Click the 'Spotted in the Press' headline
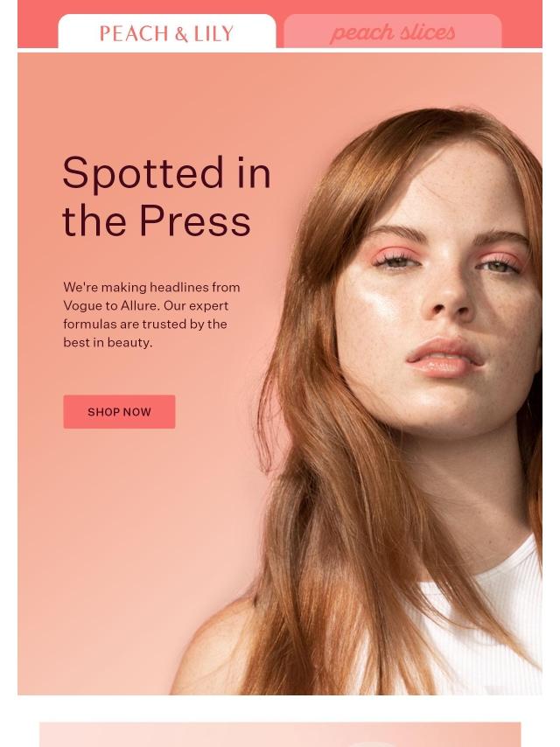This screenshot has width=560, height=747. [x=166, y=196]
